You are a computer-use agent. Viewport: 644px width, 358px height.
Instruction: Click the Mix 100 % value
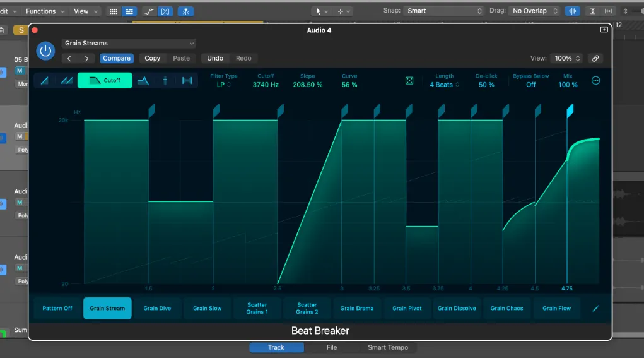[568, 85]
